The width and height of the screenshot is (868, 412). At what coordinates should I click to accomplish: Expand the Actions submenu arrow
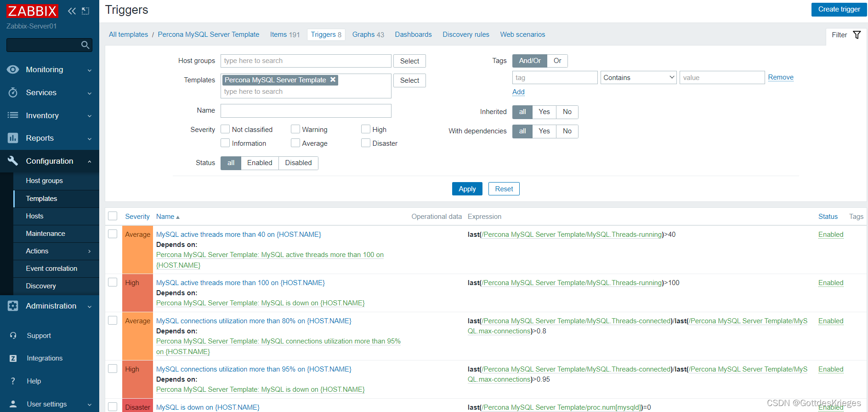pos(90,251)
